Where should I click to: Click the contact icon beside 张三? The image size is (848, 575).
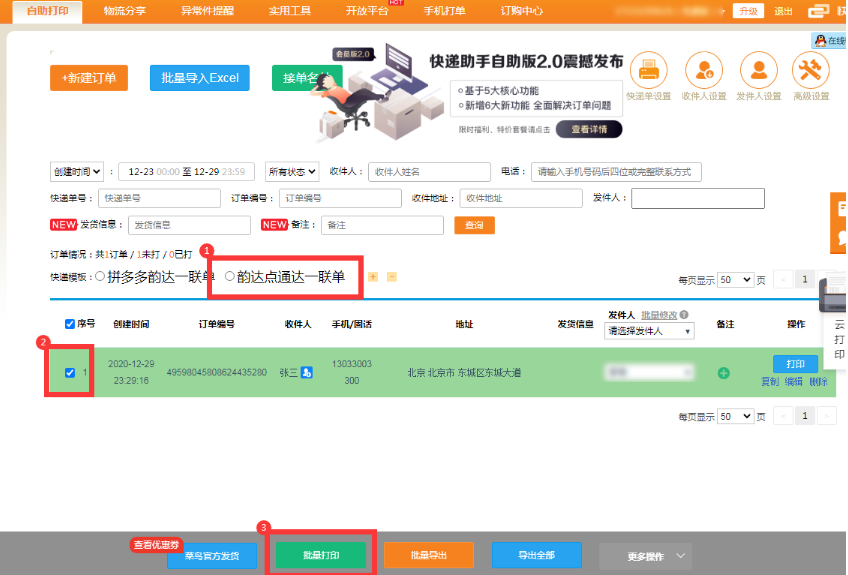(307, 372)
